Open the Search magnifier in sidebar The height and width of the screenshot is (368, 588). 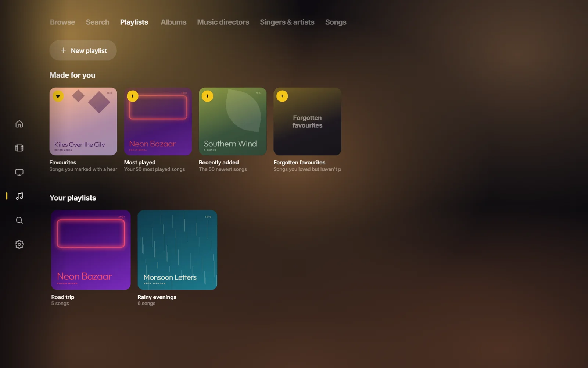pyautogui.click(x=19, y=220)
